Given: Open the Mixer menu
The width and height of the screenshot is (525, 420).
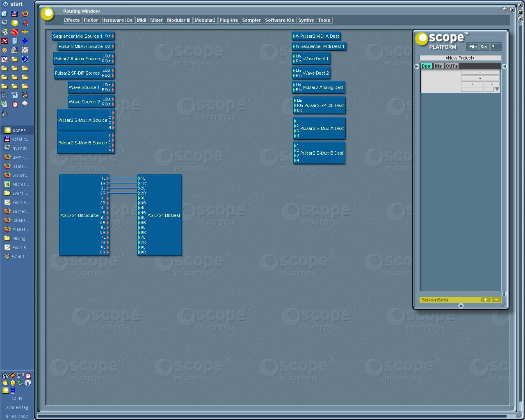Looking at the screenshot, I should coord(156,20).
